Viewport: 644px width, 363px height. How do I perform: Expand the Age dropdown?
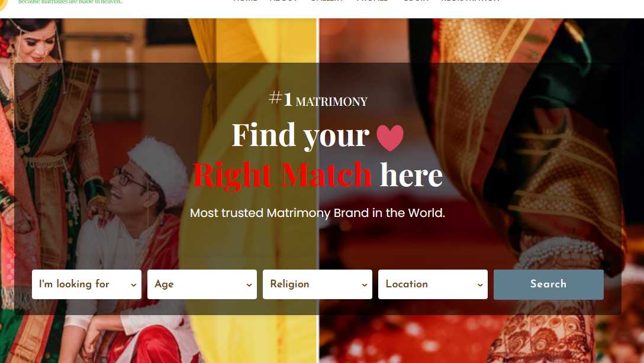coord(202,284)
